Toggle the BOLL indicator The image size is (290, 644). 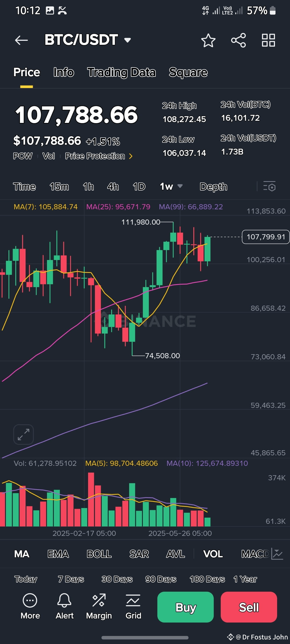(99, 554)
